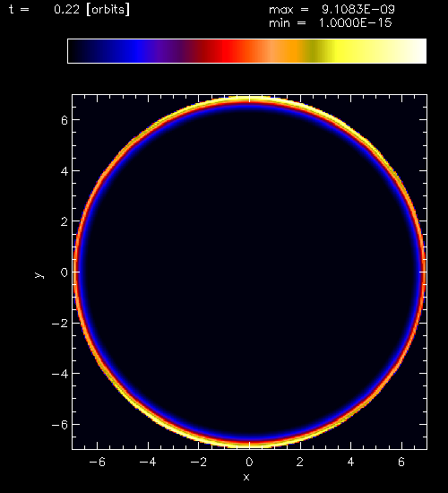This screenshot has width=448, height=493.
Task: Click the dark center of the disk plot
Action: pyautogui.click(x=249, y=272)
